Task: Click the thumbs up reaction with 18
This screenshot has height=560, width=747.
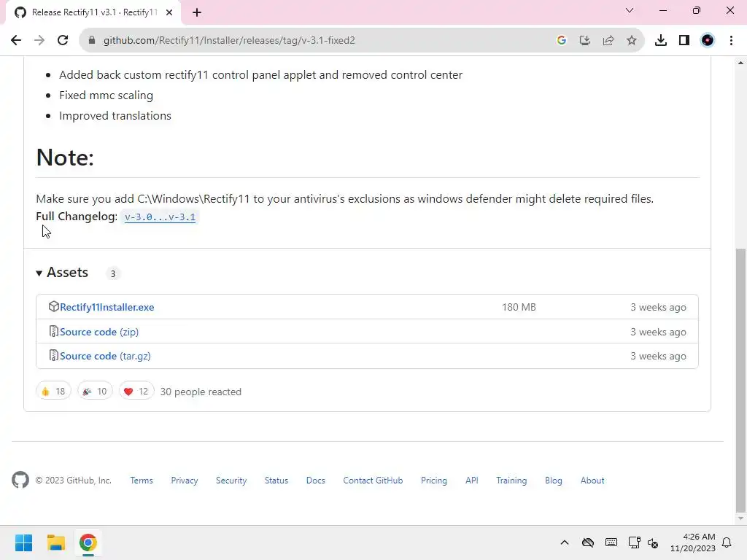Action: tap(53, 392)
